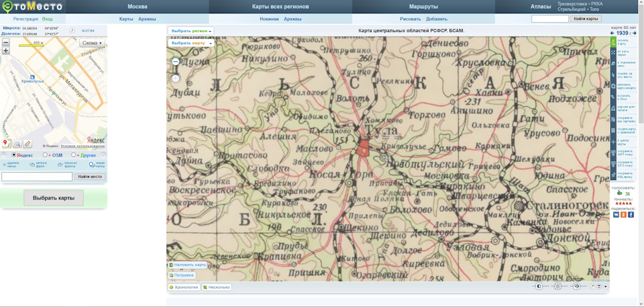Image resolution: width=644 pixels, height=307 pixels.
Task: Open the Выбрать регион dropdown
Action: click(191, 31)
